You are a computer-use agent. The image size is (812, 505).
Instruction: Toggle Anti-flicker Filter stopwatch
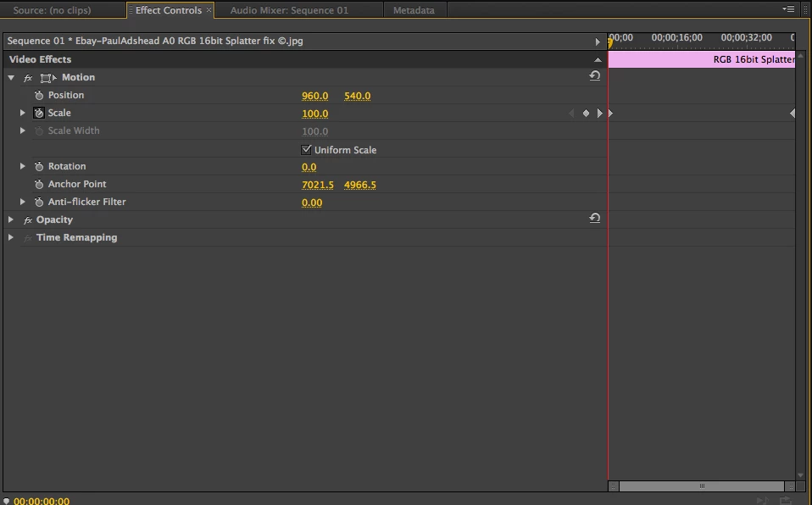(39, 202)
